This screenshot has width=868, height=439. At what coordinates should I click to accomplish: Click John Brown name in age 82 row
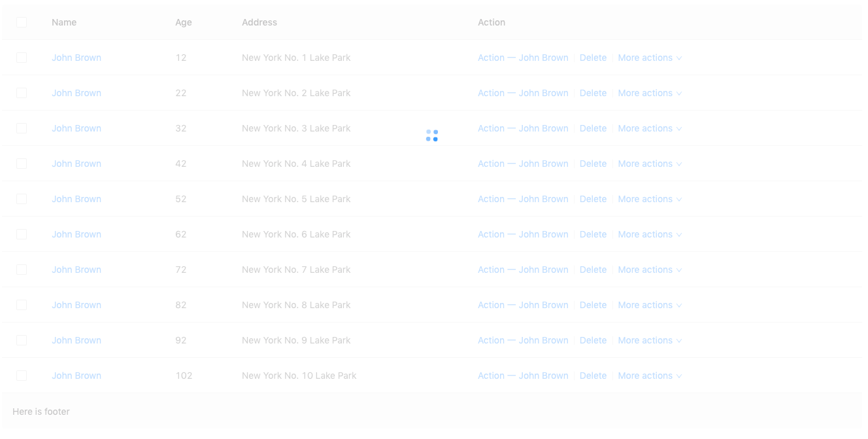tap(76, 305)
